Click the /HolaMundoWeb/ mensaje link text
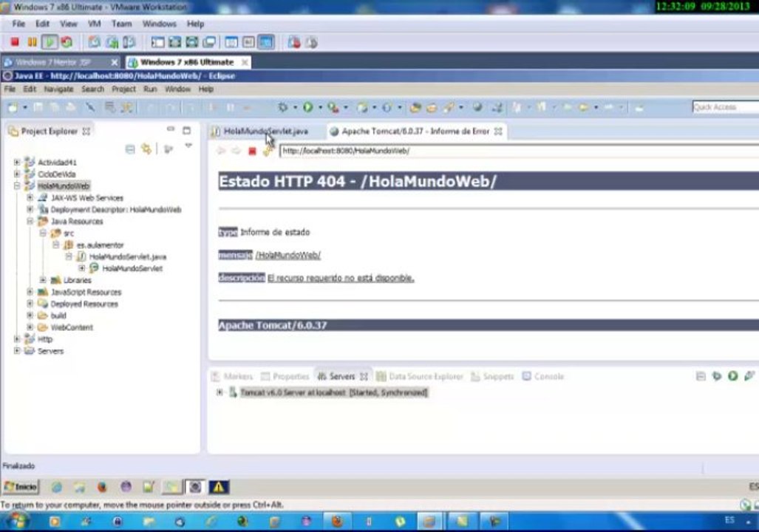 tap(288, 255)
